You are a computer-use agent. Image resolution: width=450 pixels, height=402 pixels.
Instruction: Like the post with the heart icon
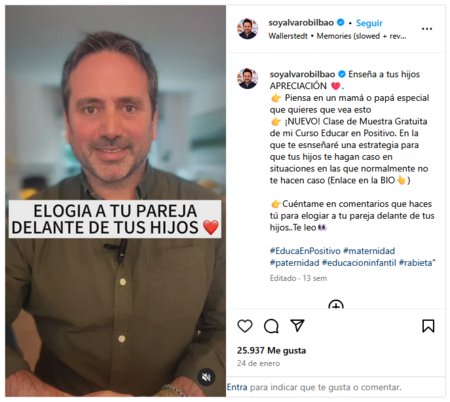(x=245, y=326)
